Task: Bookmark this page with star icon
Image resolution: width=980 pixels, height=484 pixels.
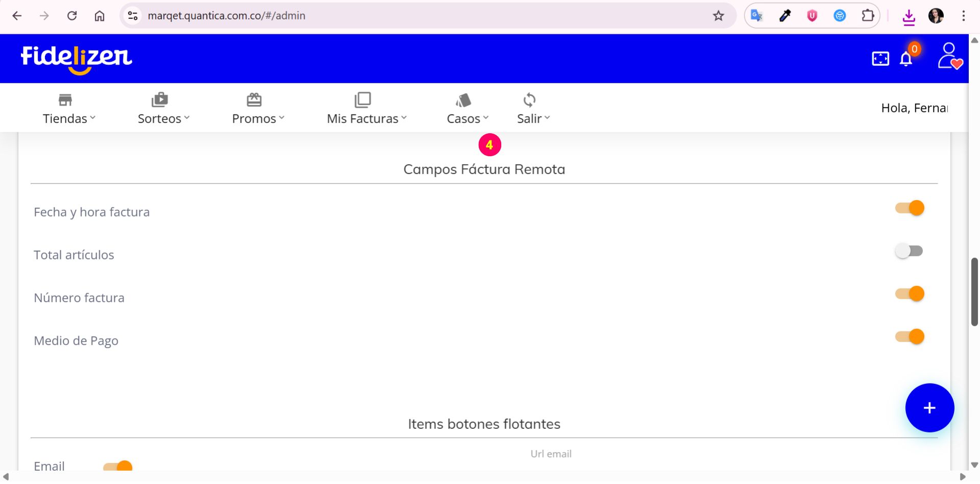Action: pyautogui.click(x=719, y=16)
